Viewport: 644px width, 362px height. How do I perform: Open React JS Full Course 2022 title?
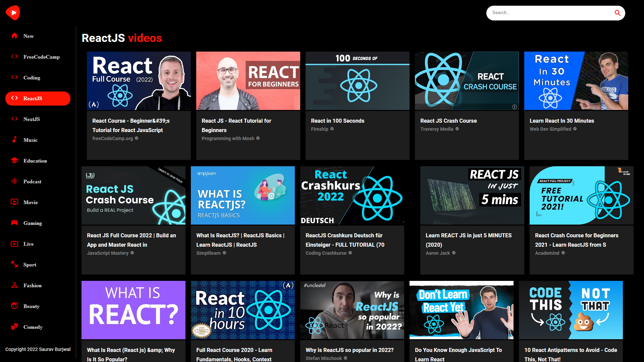coord(131,240)
